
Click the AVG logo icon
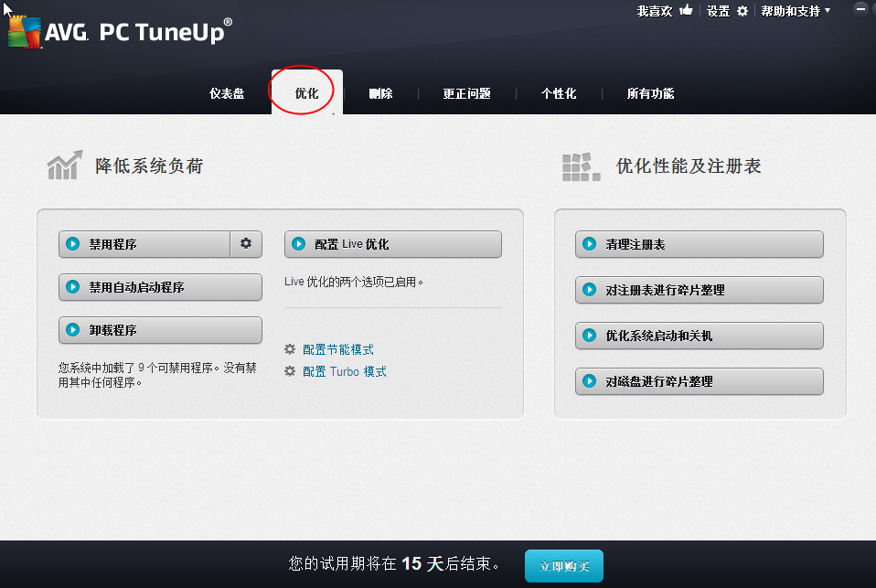[x=25, y=32]
